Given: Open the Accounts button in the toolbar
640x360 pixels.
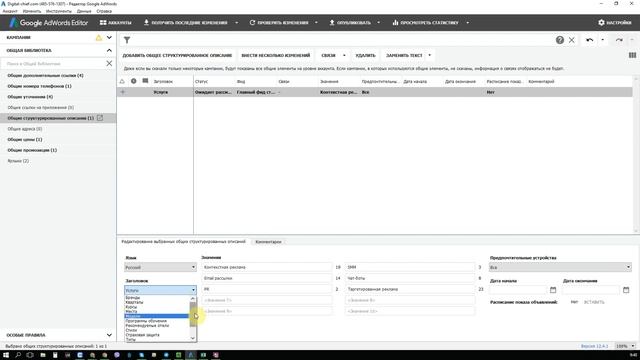Looking at the screenshot, I should (x=116, y=23).
